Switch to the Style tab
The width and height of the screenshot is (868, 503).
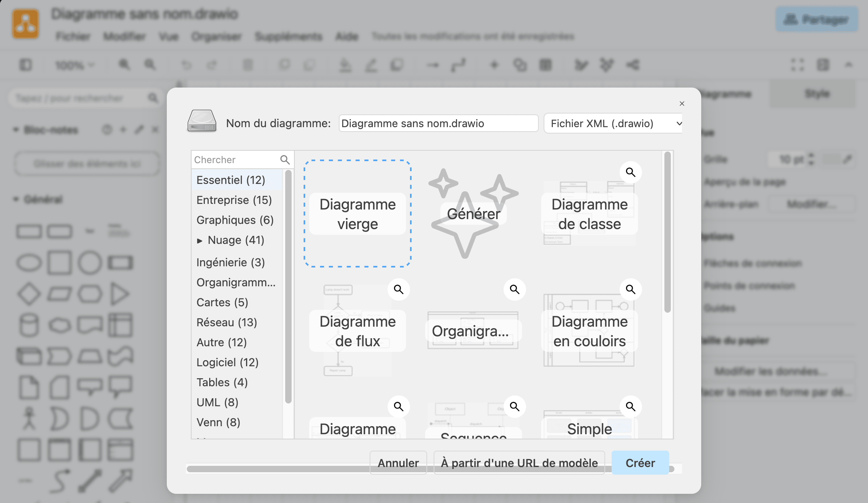tap(817, 94)
